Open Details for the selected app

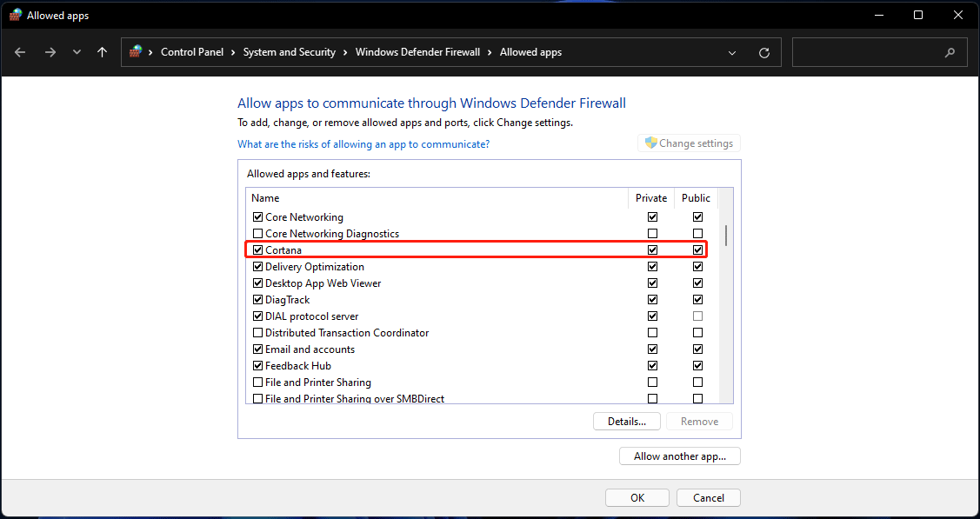(x=627, y=422)
